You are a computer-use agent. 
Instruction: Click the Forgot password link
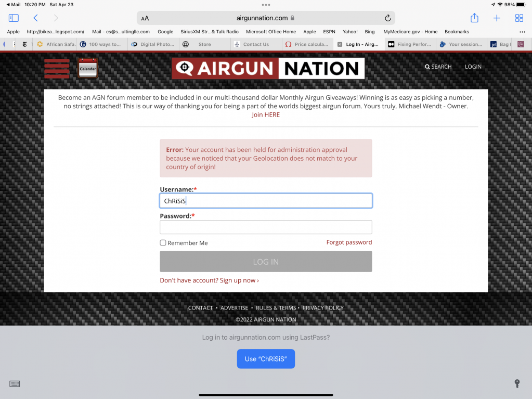point(349,242)
